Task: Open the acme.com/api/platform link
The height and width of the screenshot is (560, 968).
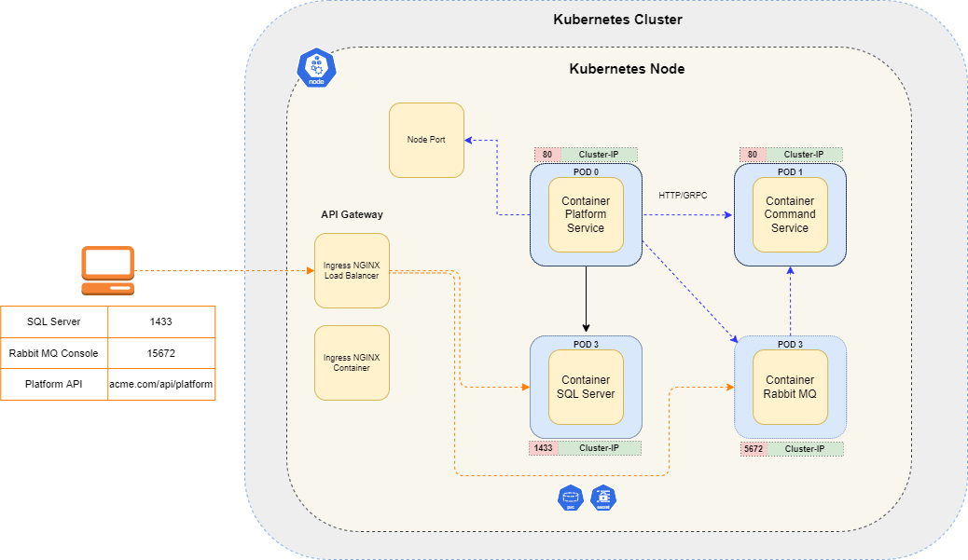Action: coord(160,384)
